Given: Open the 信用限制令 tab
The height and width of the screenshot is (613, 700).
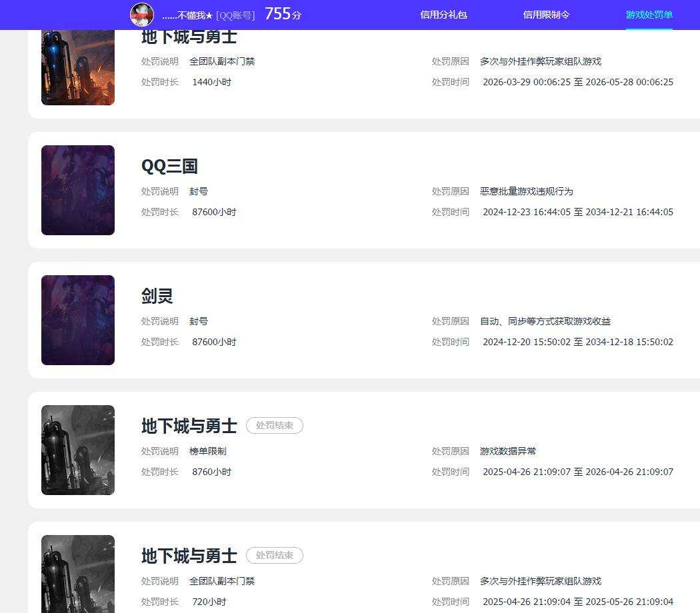Looking at the screenshot, I should [547, 15].
